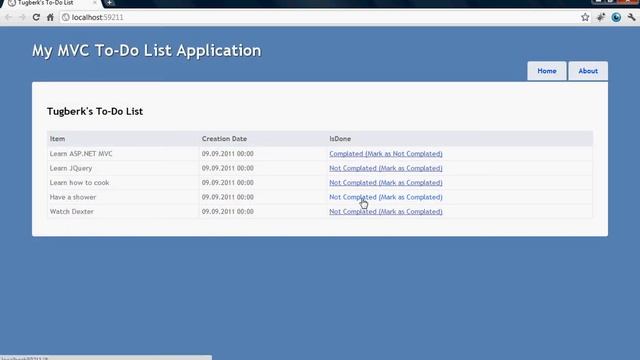Image resolution: width=640 pixels, height=360 pixels.
Task: Open the Home navigation tab
Action: point(547,71)
